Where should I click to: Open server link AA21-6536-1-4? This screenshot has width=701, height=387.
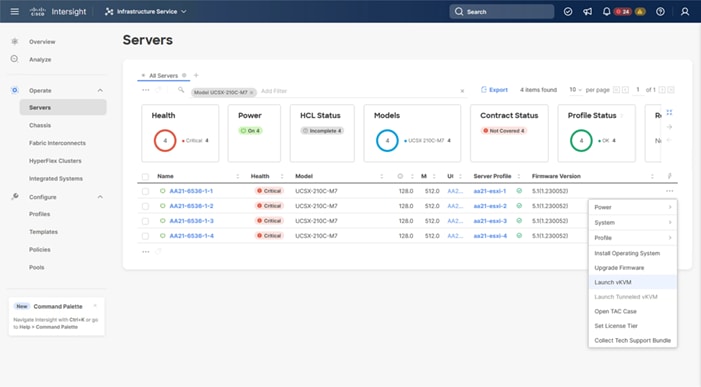tap(191, 236)
